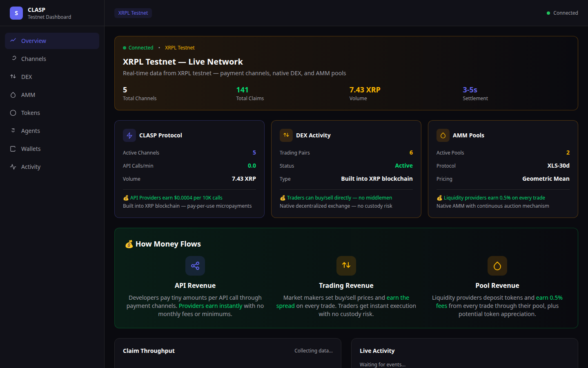This screenshot has height=368, width=588.
Task: Click the arrows icon on the DEX Activity card
Action: (x=286, y=135)
